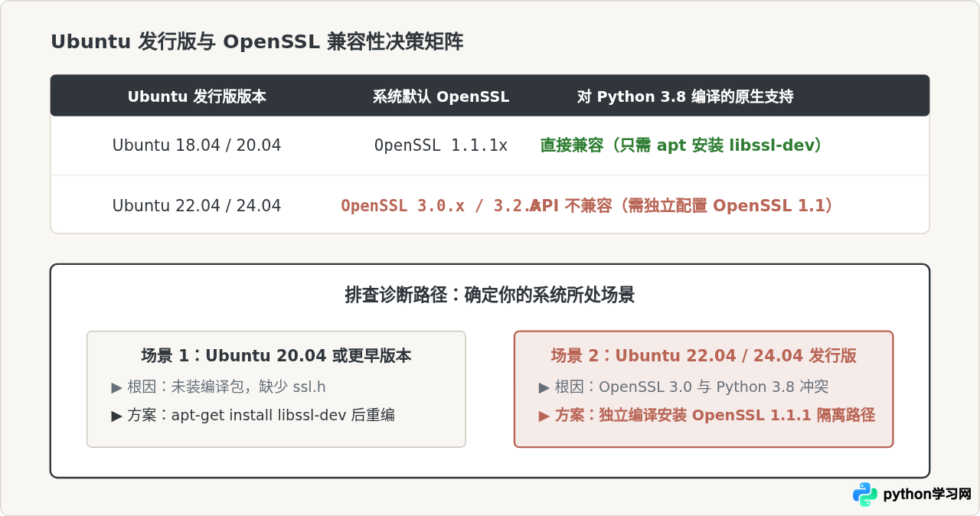Click '方案：apt-get install libssl-dev 后重编' line
This screenshot has width=980, height=516.
click(253, 415)
